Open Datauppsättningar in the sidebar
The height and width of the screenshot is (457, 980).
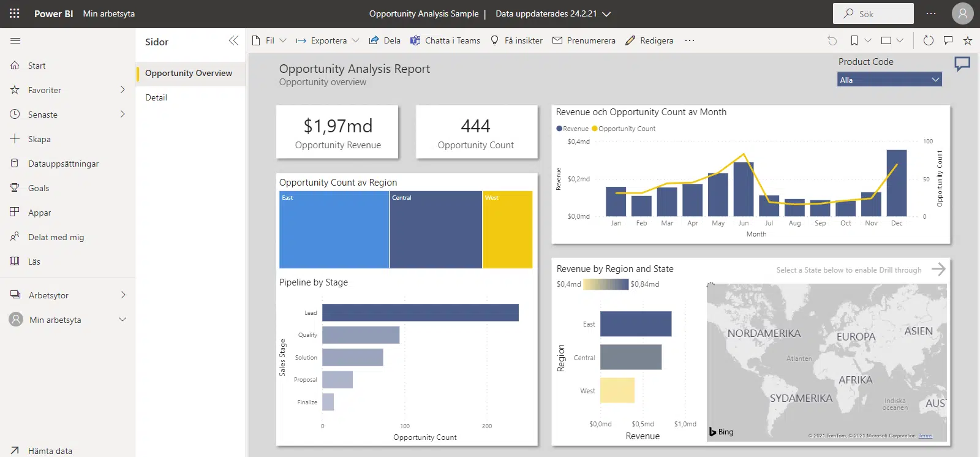pyautogui.click(x=63, y=164)
